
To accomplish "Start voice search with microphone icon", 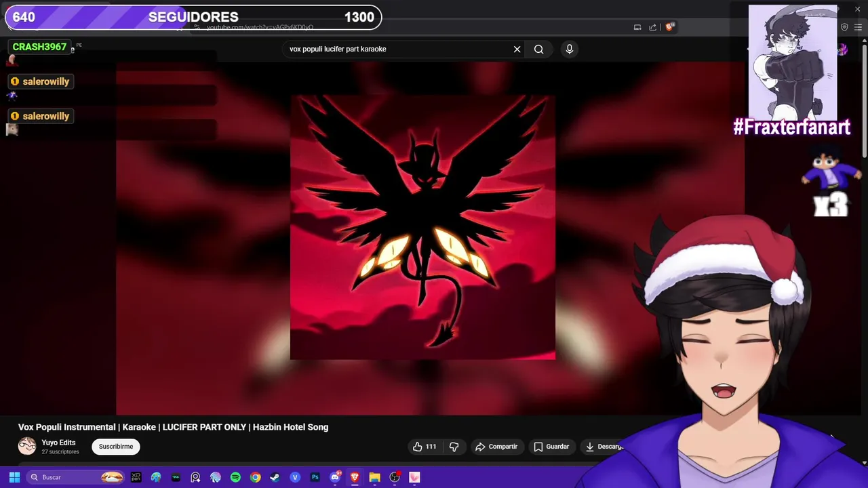I will pyautogui.click(x=570, y=49).
